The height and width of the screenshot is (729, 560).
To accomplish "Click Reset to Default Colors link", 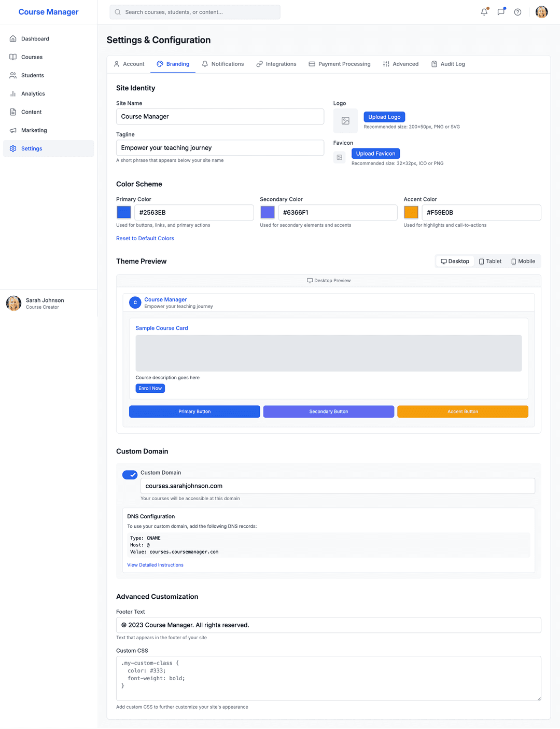I will (145, 239).
